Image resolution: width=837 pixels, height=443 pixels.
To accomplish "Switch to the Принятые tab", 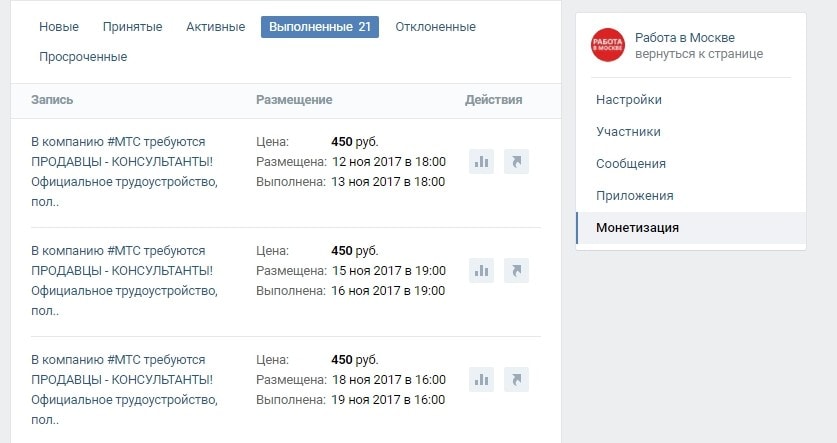I will pyautogui.click(x=133, y=27).
